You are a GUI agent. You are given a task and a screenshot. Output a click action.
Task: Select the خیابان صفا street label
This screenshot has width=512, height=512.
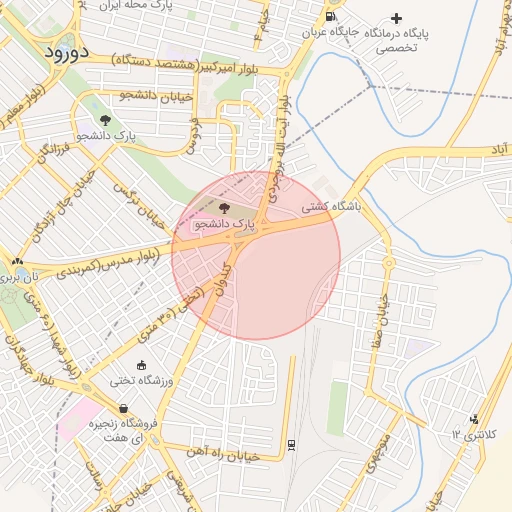(x=380, y=321)
